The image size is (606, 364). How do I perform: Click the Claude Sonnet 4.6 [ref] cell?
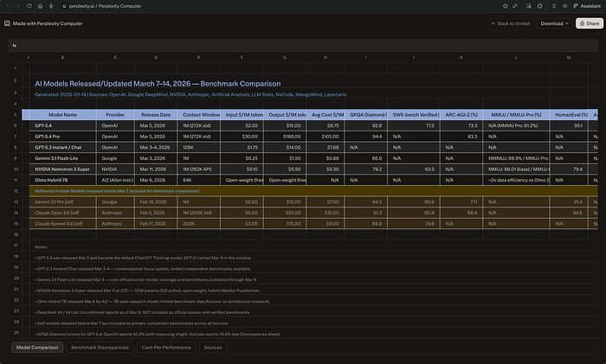[x=62, y=223]
